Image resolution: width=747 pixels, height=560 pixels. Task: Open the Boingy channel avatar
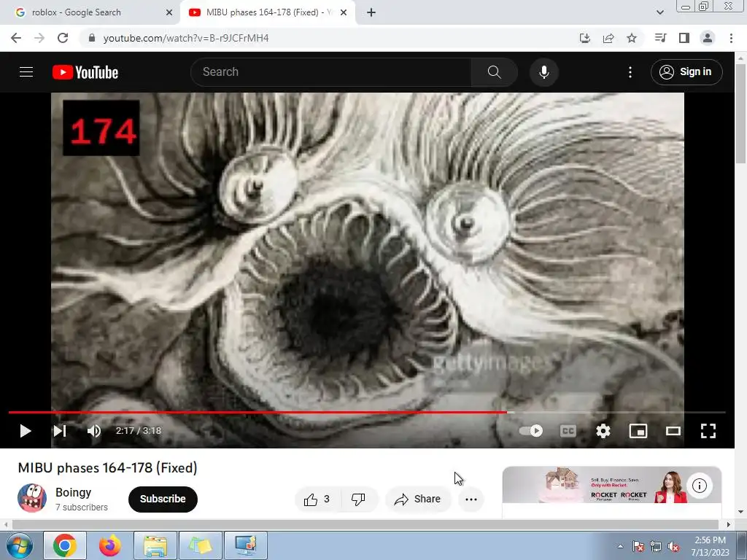(32, 498)
